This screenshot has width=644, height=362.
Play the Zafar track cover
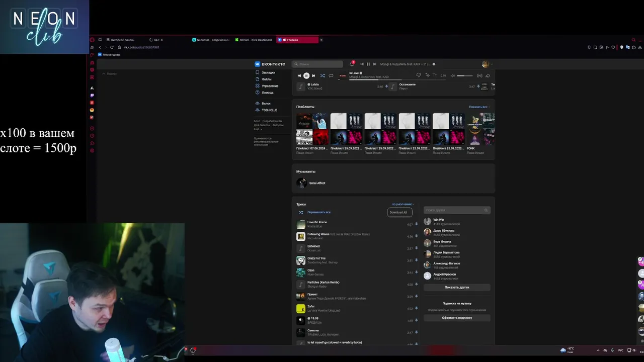pyautogui.click(x=301, y=309)
